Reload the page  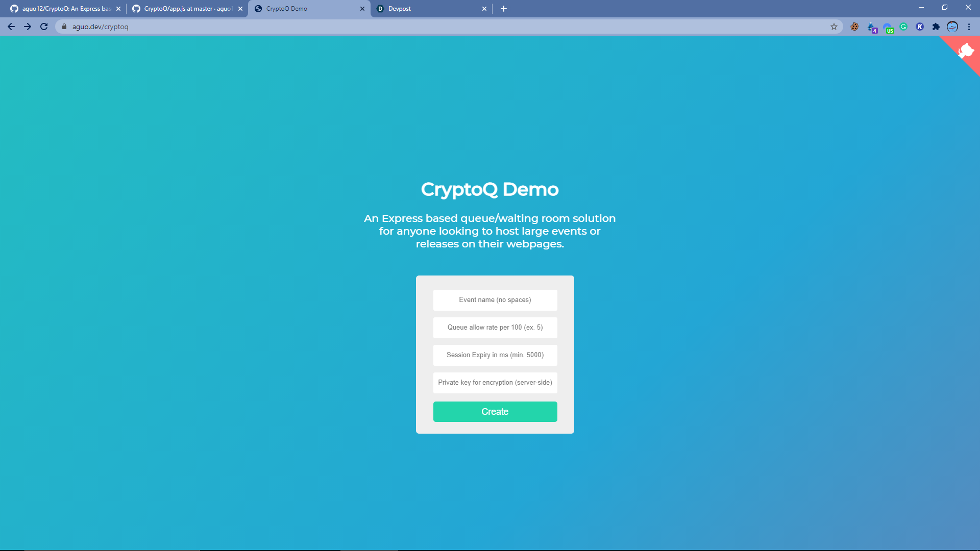coord(44,27)
